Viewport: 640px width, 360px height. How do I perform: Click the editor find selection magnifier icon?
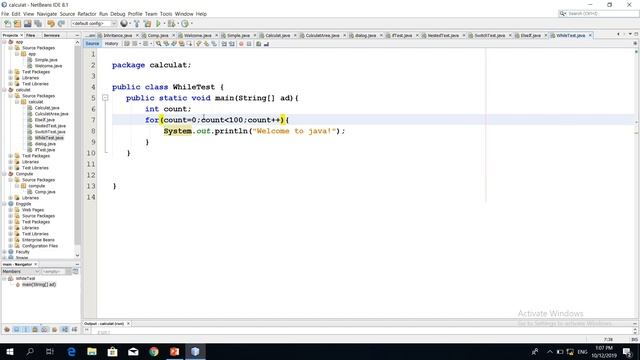(158, 44)
